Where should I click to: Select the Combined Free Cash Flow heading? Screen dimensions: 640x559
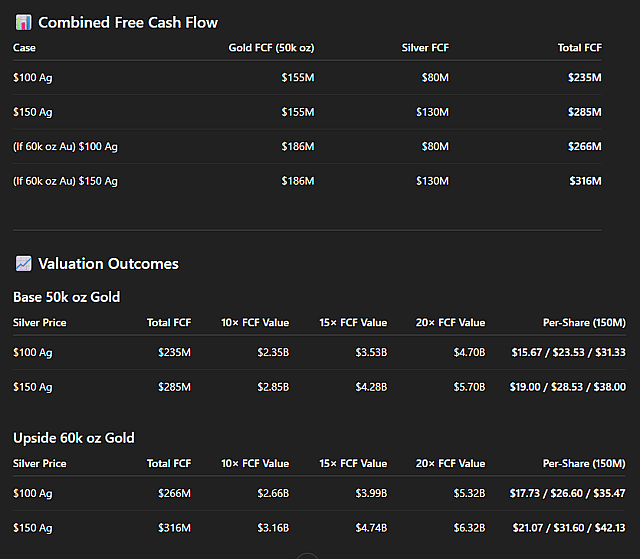point(128,22)
